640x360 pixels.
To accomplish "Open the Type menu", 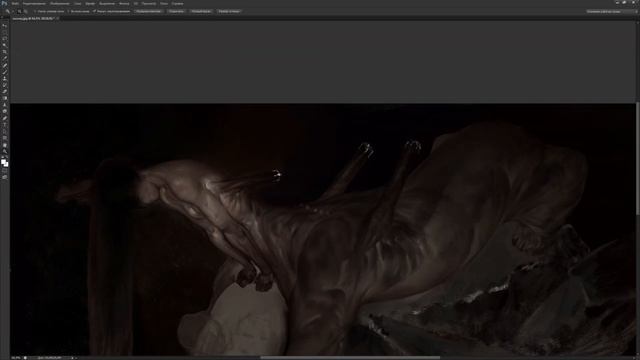I will tap(90, 3).
